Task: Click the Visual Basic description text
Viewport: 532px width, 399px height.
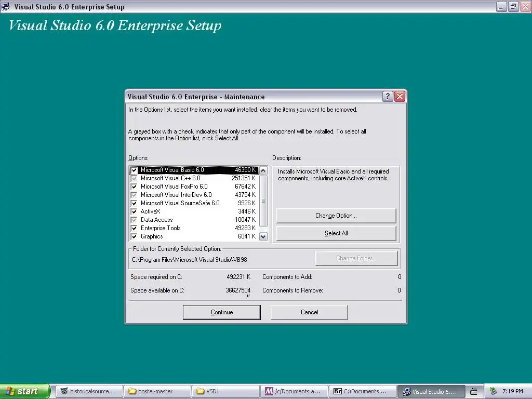Action: click(x=333, y=175)
